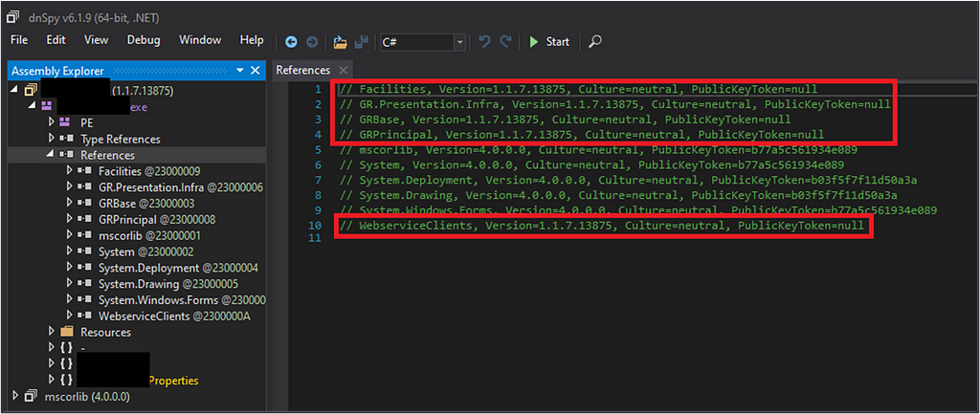Close the Assembly Explorer panel
The image size is (980, 414).
pos(256,71)
